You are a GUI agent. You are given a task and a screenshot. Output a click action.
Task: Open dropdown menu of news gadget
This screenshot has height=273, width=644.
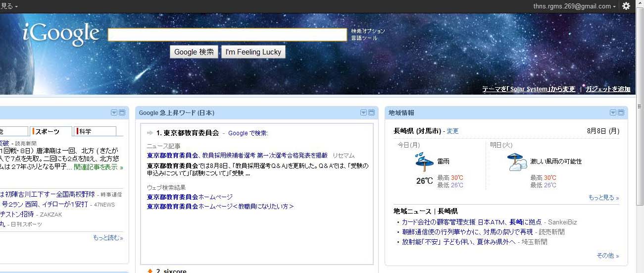(114, 112)
